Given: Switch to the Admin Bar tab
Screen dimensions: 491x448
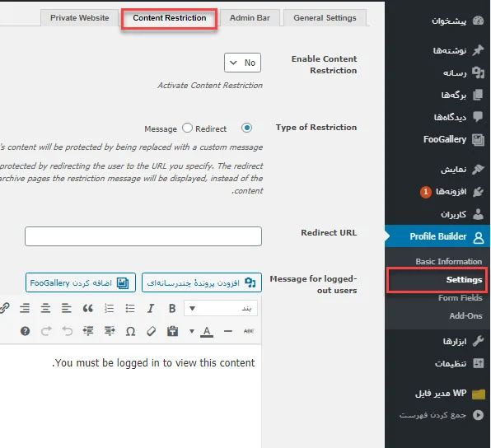Looking at the screenshot, I should [x=250, y=18].
